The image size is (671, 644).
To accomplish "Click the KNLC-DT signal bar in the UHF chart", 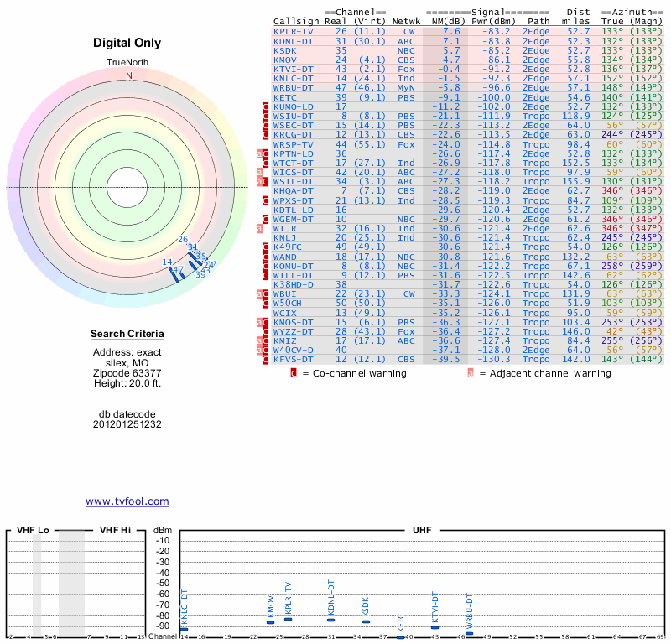I will click(x=184, y=629).
